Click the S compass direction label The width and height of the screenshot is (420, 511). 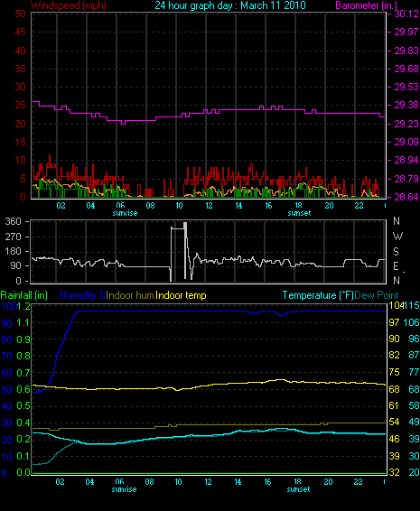coord(396,252)
